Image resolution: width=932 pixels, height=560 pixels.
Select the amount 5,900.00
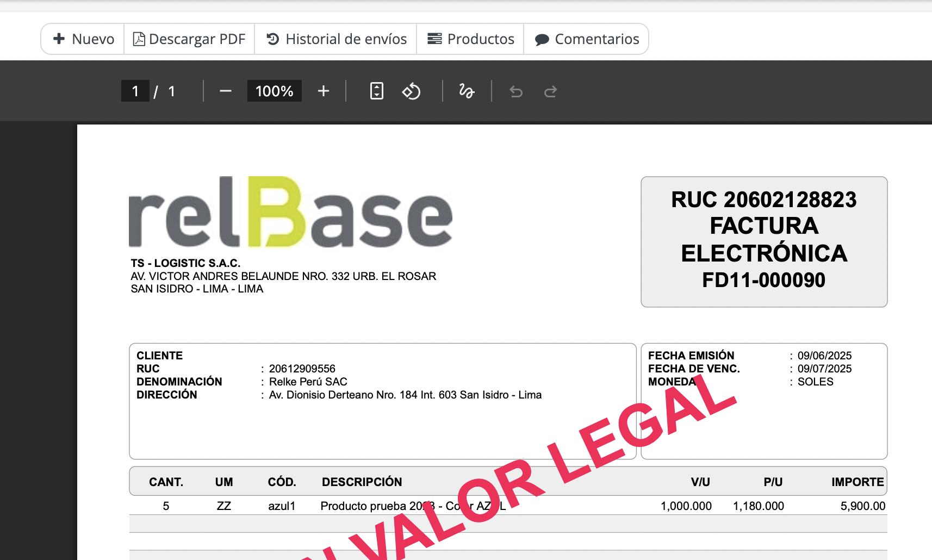click(863, 506)
